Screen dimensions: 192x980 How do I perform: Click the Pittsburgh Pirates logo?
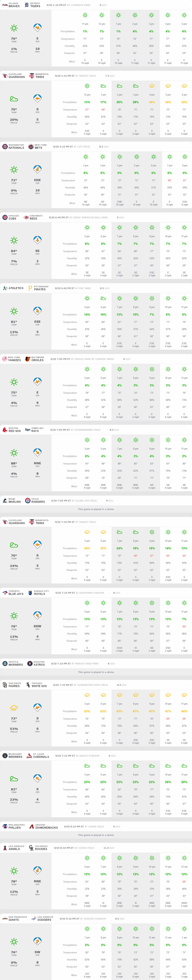pyautogui.click(x=30, y=288)
